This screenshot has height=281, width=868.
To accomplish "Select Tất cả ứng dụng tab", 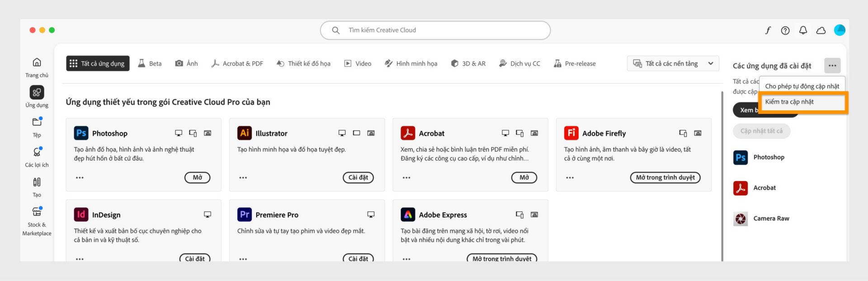I will click(x=98, y=63).
